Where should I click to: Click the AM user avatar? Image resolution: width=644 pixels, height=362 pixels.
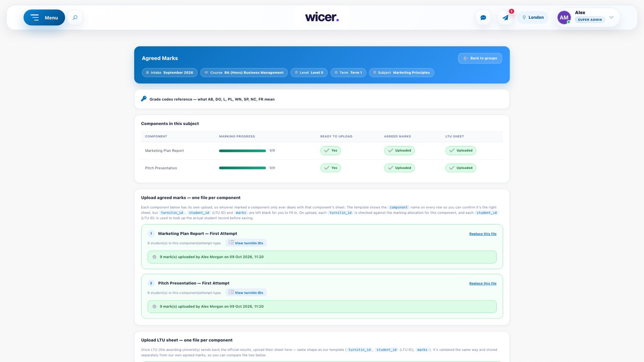click(564, 18)
